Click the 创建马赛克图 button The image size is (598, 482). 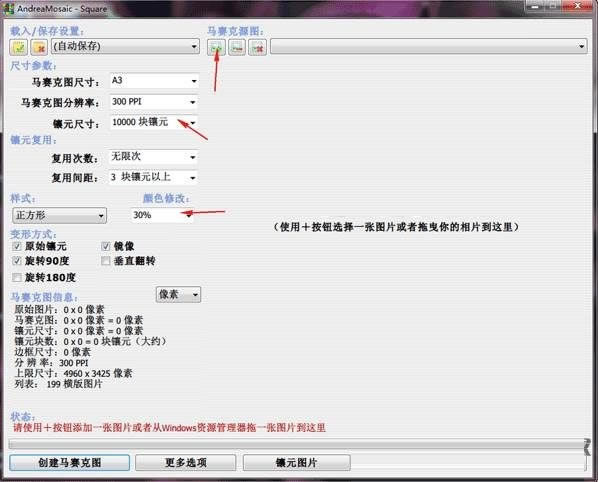(x=69, y=463)
